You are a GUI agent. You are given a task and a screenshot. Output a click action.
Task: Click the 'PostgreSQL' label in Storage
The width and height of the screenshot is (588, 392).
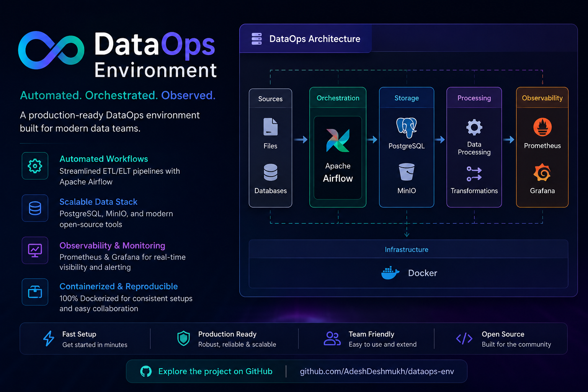click(x=407, y=146)
